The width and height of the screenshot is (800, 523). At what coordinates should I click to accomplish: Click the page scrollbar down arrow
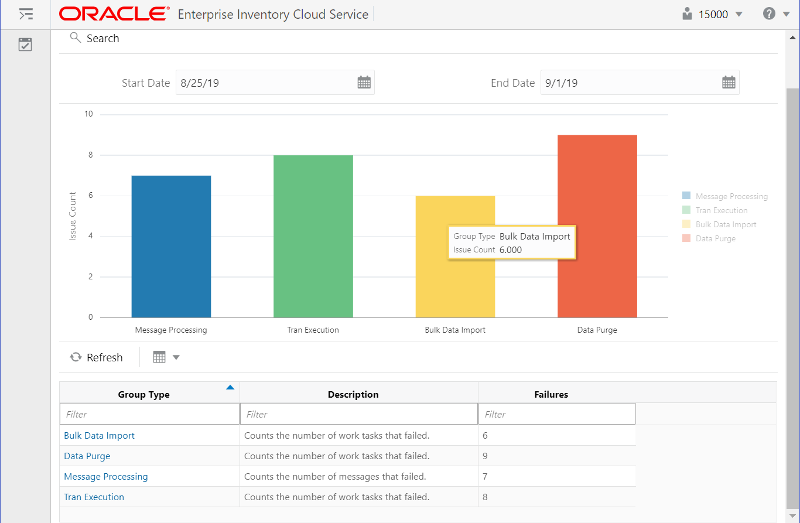coord(792,515)
